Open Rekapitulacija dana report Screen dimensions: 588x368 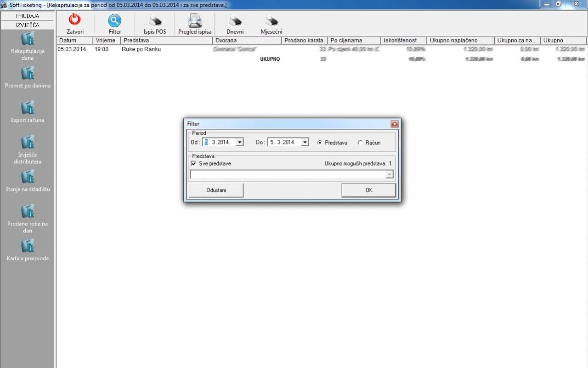click(x=28, y=39)
